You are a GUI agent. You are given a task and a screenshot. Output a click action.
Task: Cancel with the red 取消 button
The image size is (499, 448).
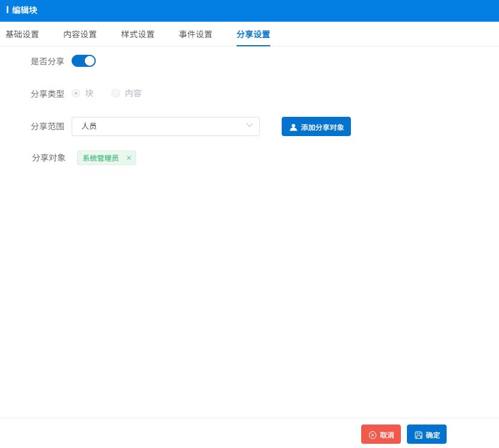tap(380, 434)
